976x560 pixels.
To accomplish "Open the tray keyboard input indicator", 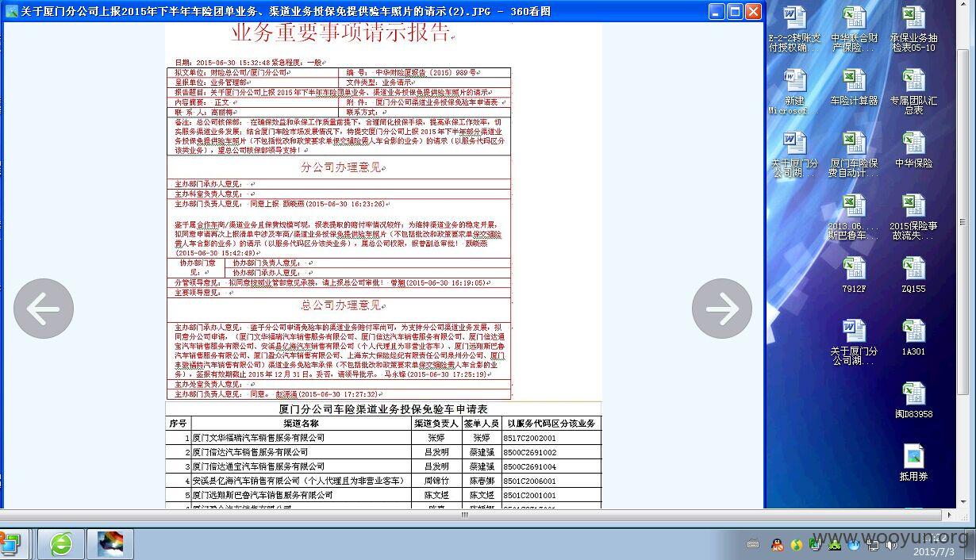I will (x=753, y=545).
